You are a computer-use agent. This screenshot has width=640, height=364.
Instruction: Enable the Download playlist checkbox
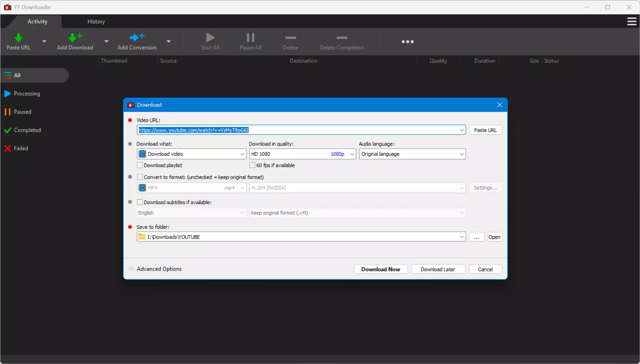140,165
